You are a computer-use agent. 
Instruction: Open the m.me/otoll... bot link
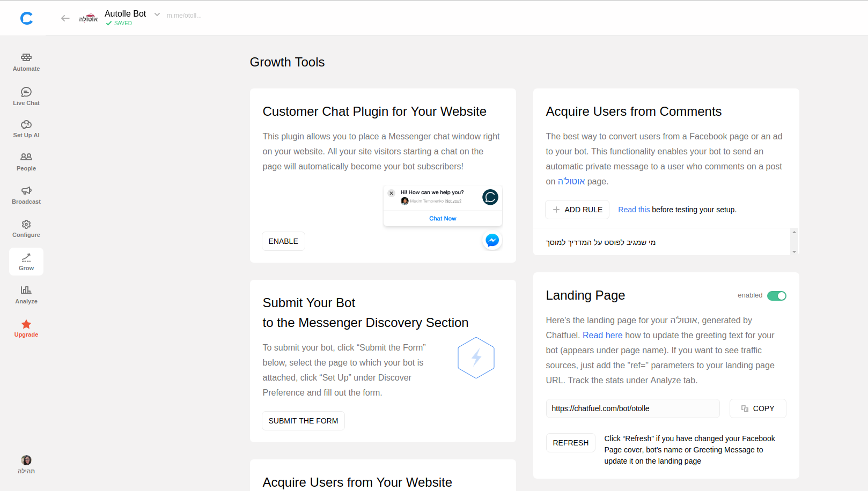184,16
